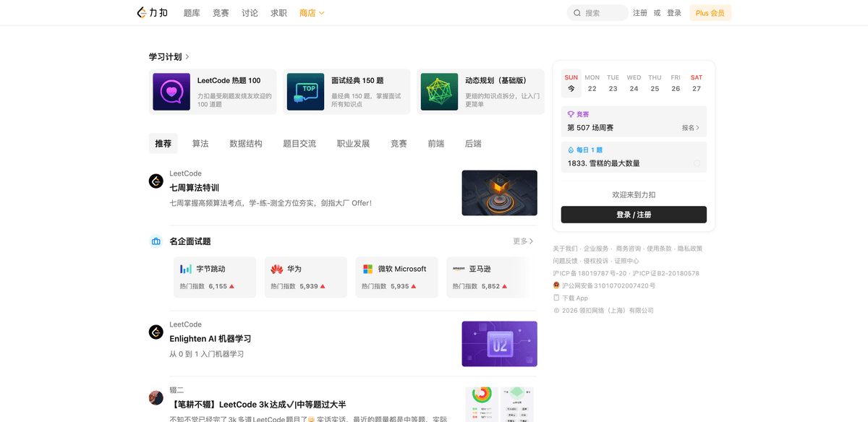Open 动态规划（基础版）polyhedron icon

(x=439, y=92)
